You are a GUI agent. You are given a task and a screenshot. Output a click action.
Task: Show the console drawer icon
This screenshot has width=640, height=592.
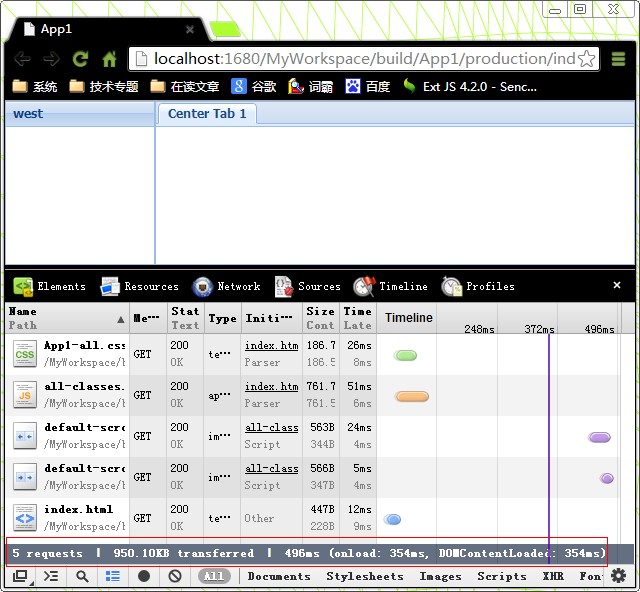point(51,576)
